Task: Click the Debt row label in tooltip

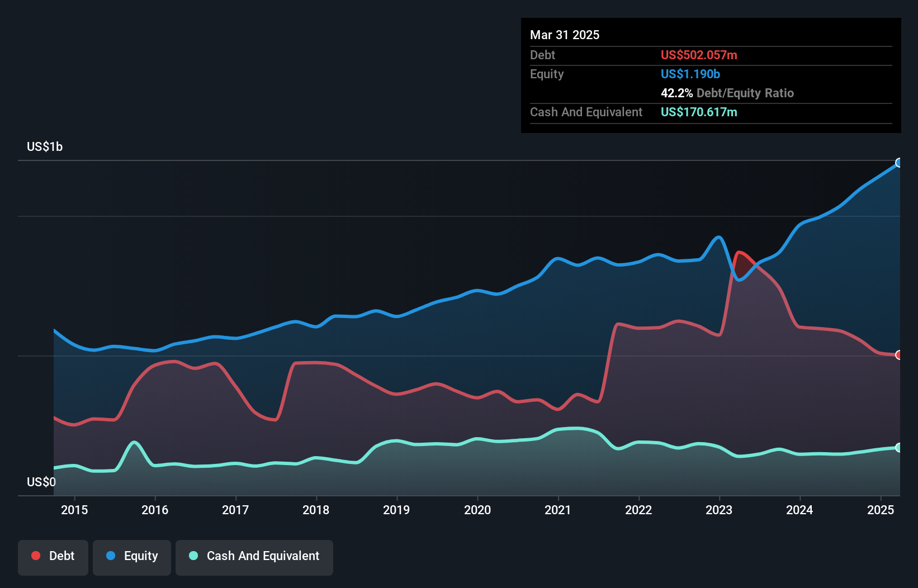Action: click(x=542, y=55)
